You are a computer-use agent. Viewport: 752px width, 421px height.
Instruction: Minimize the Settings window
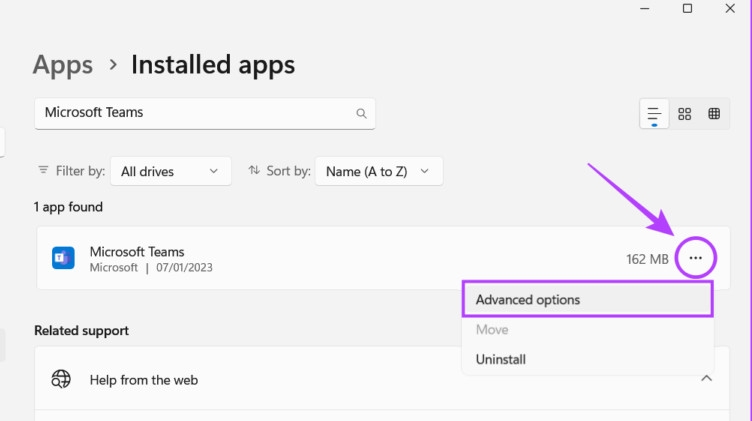(x=645, y=9)
